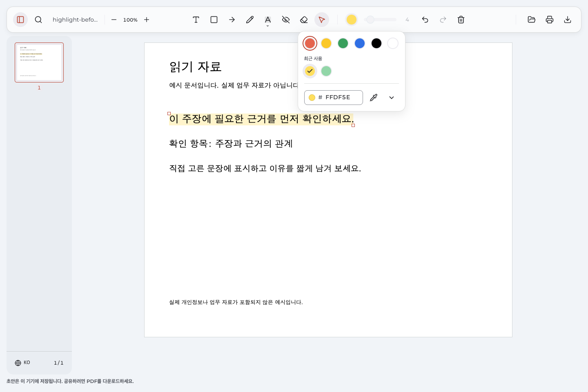Click the heading '읽기 자료'
588x392 pixels.
196,67
